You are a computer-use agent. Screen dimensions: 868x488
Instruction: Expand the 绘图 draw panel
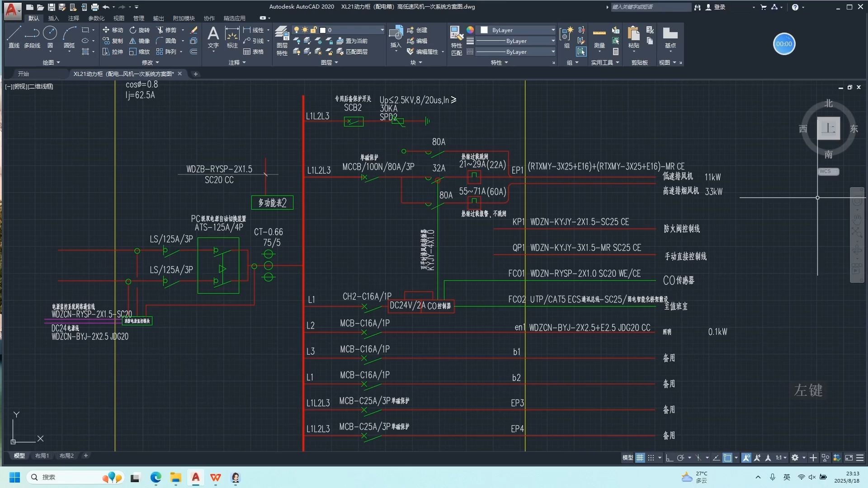pos(51,62)
